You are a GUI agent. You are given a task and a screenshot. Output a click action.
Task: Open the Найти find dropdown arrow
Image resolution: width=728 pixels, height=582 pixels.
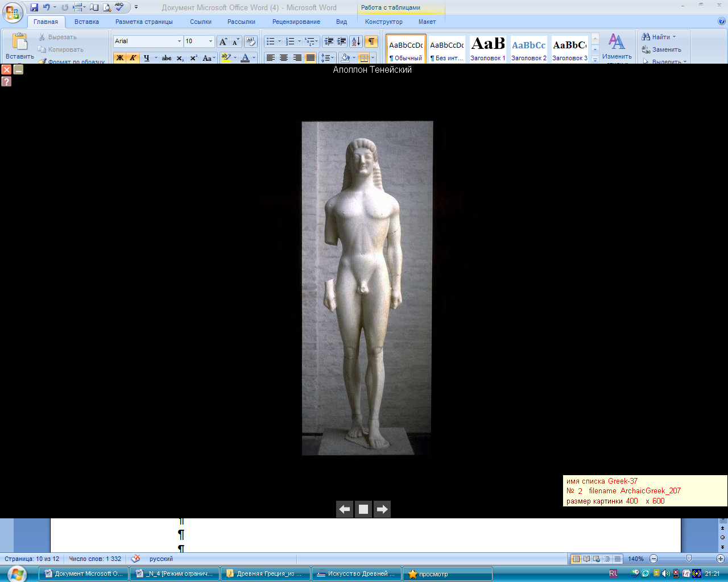pos(675,37)
